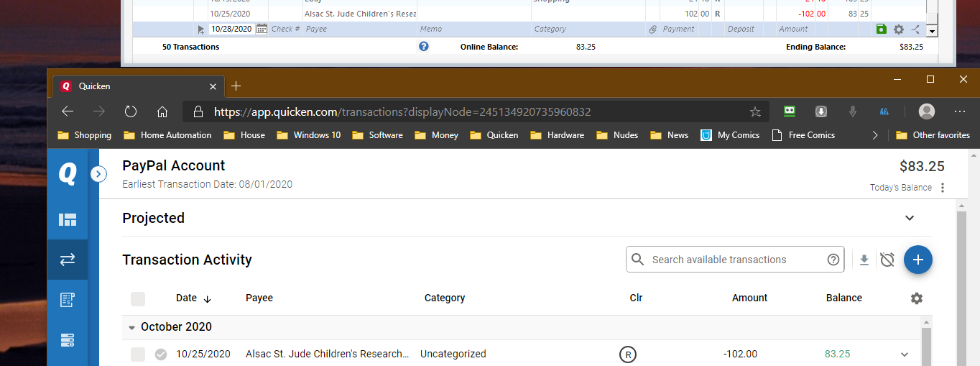Viewport: 980px width, 366px height.
Task: Click the reminders alarm-off icon
Action: (x=887, y=260)
